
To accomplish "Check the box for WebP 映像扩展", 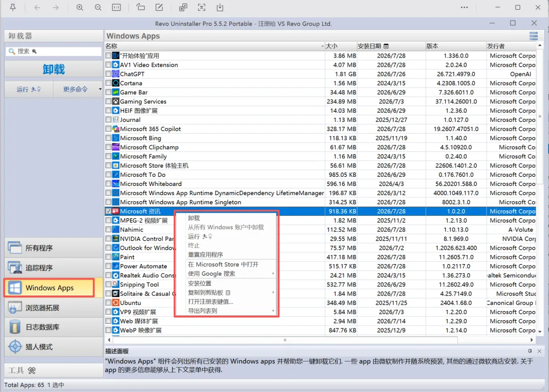I will [x=108, y=330].
